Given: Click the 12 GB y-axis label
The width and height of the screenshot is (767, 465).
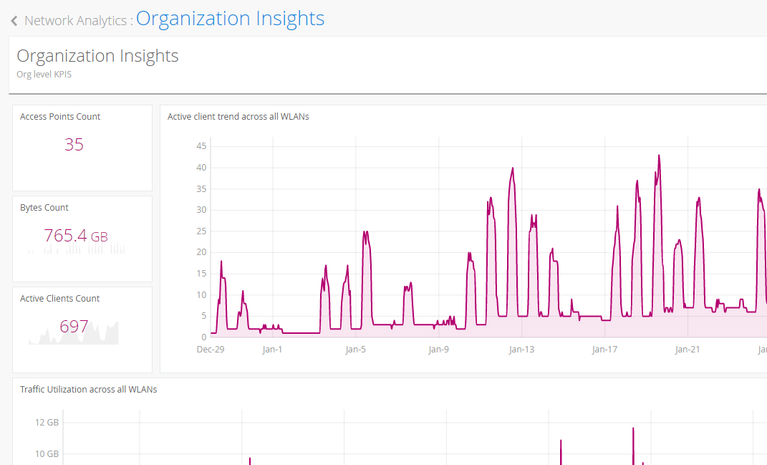Looking at the screenshot, I should (47, 423).
